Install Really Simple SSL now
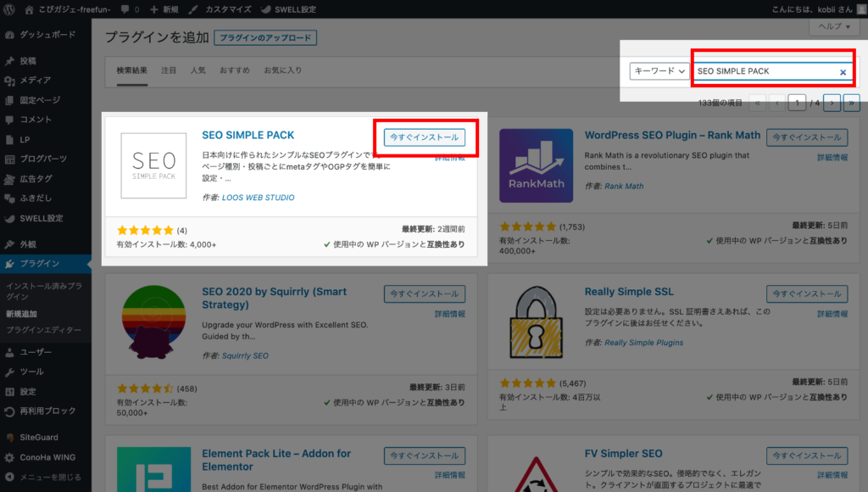This screenshot has height=492, width=868. coord(807,294)
